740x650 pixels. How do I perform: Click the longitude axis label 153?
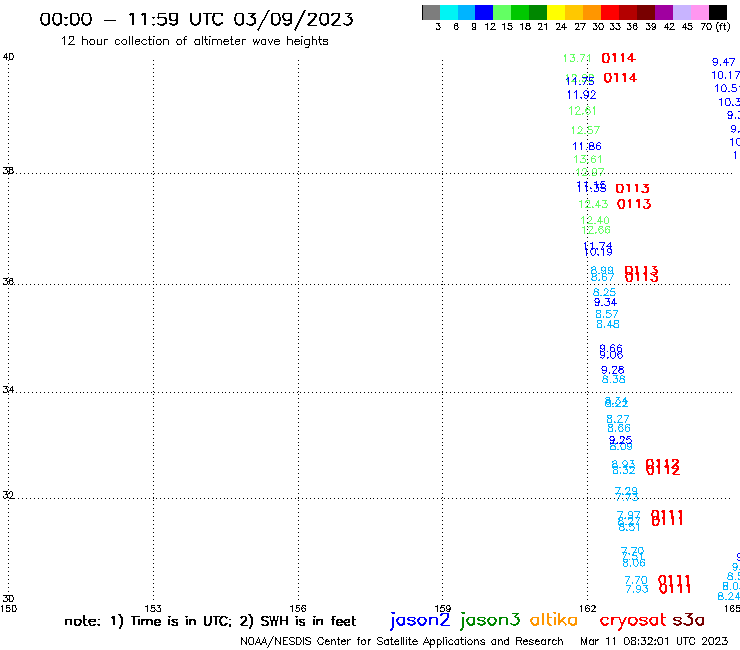(153, 609)
